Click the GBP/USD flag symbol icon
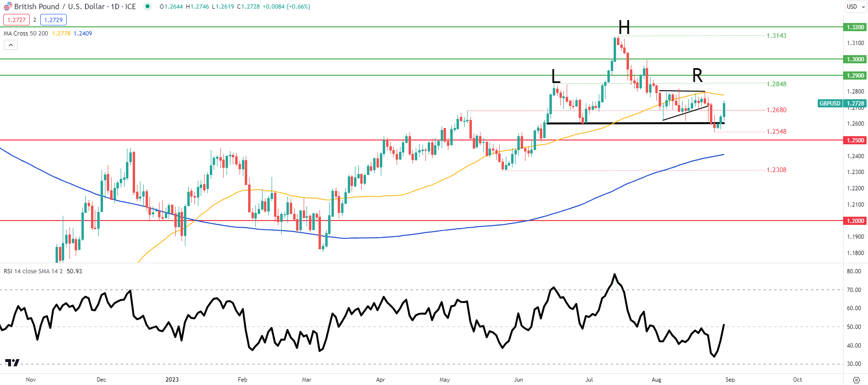868x385 pixels. (8, 6)
